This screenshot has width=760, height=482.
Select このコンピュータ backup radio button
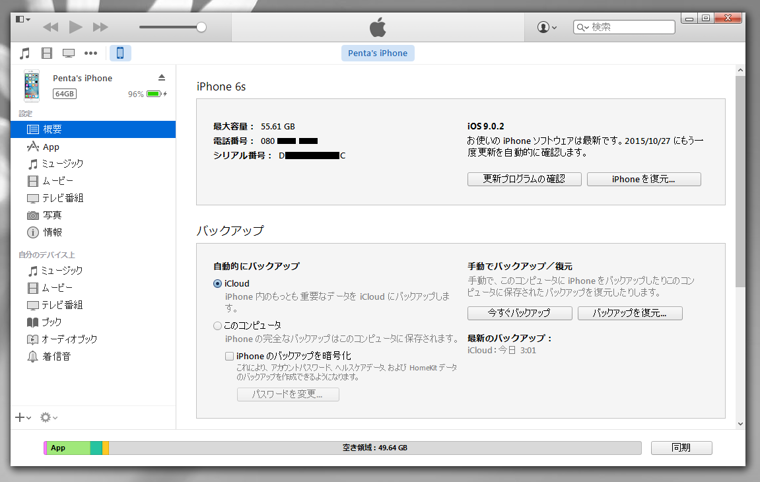pyautogui.click(x=218, y=326)
